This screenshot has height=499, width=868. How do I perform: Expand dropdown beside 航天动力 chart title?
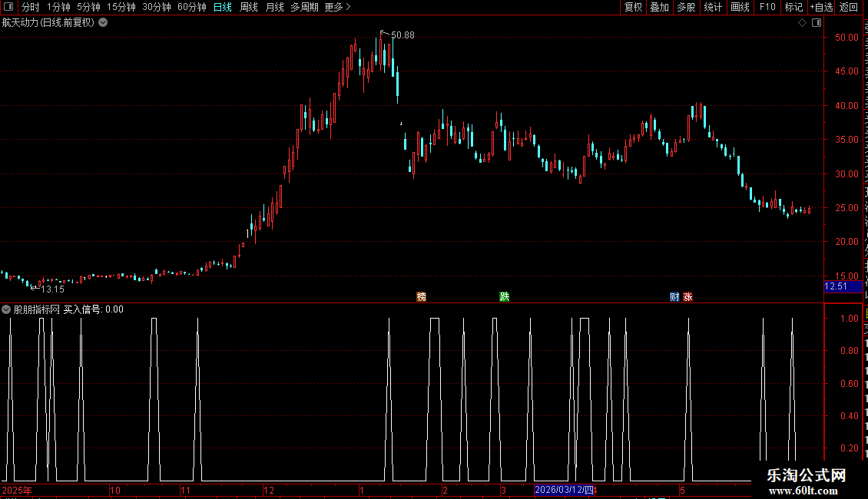pyautogui.click(x=103, y=23)
